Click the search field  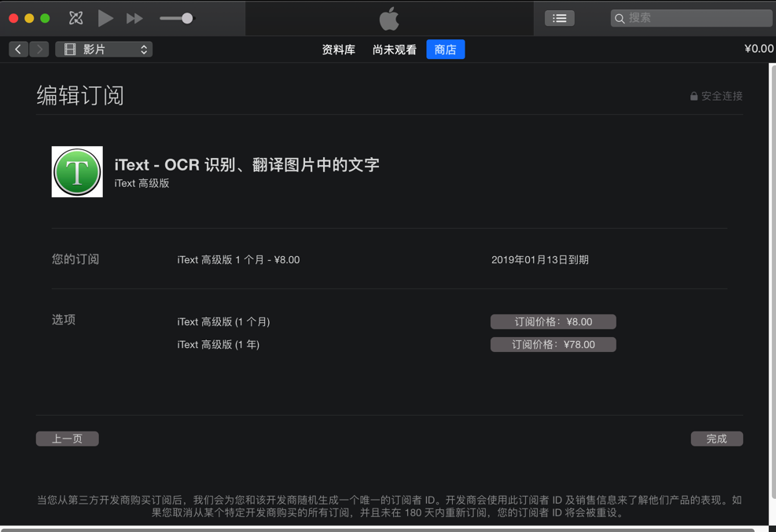tap(691, 18)
